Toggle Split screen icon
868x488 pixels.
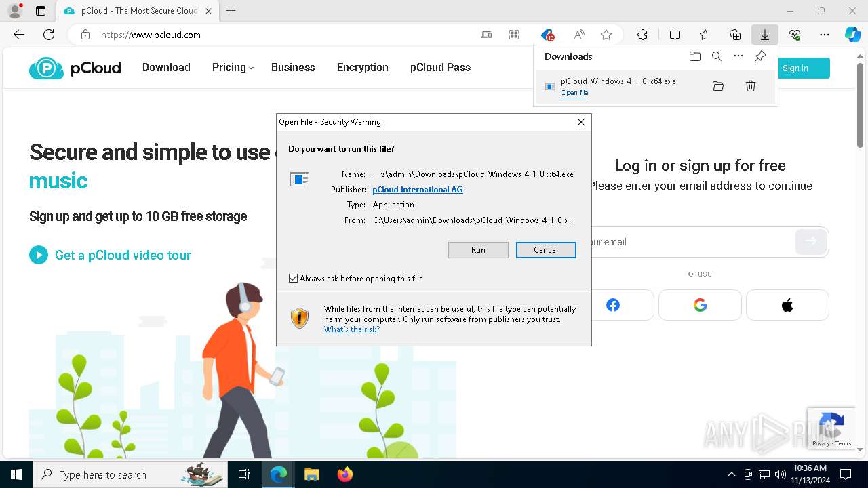click(675, 35)
